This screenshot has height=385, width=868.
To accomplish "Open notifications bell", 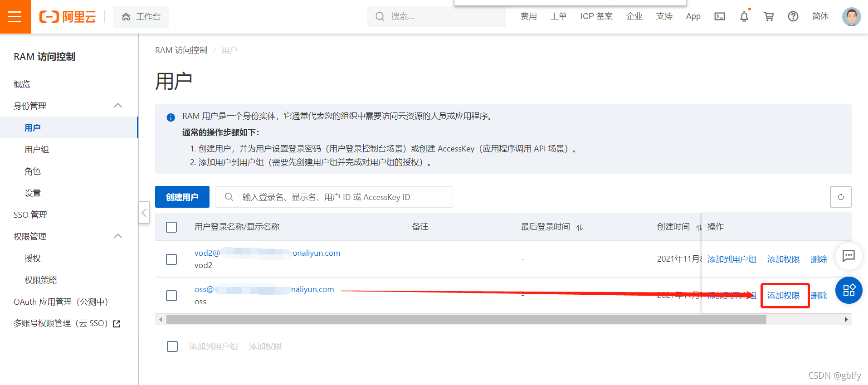I will coord(744,17).
